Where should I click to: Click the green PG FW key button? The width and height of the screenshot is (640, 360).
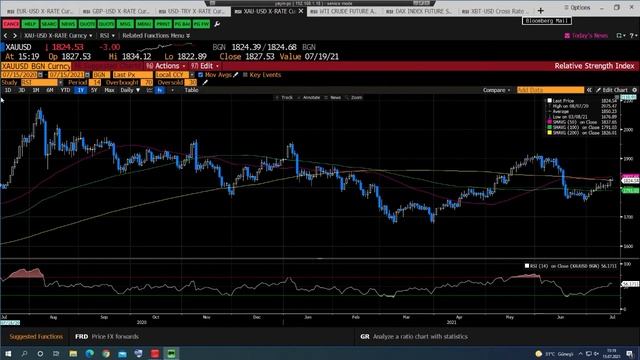201,24
